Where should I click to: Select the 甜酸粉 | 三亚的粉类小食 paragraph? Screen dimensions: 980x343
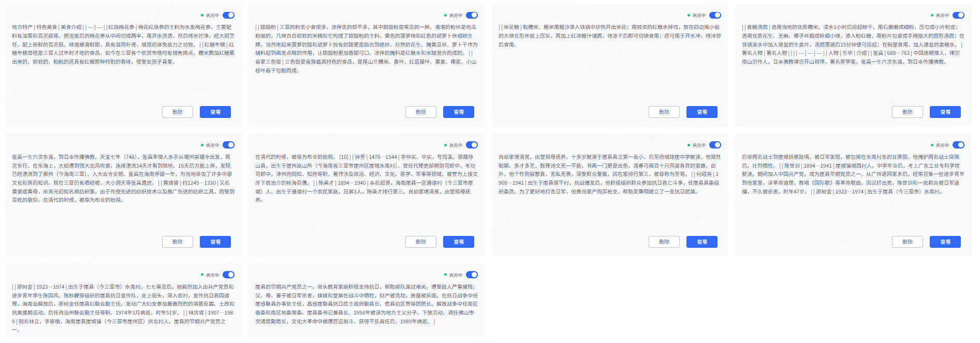[367, 49]
